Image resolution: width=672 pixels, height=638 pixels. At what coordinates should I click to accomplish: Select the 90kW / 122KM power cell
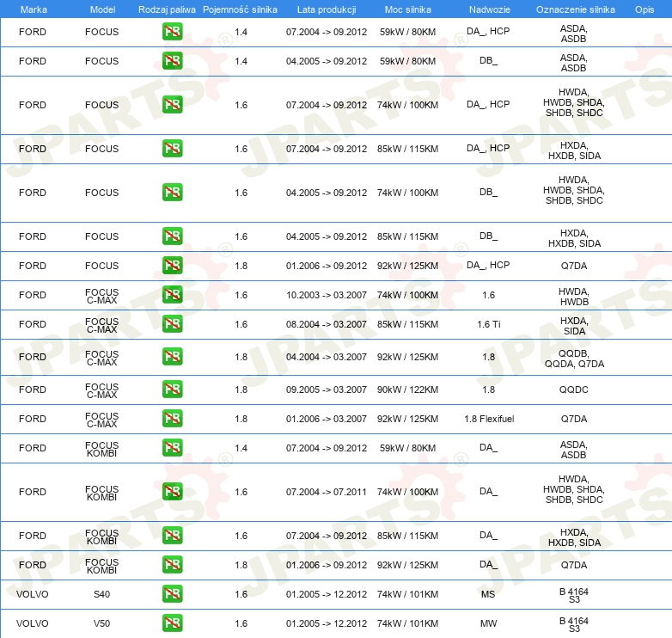click(x=407, y=390)
